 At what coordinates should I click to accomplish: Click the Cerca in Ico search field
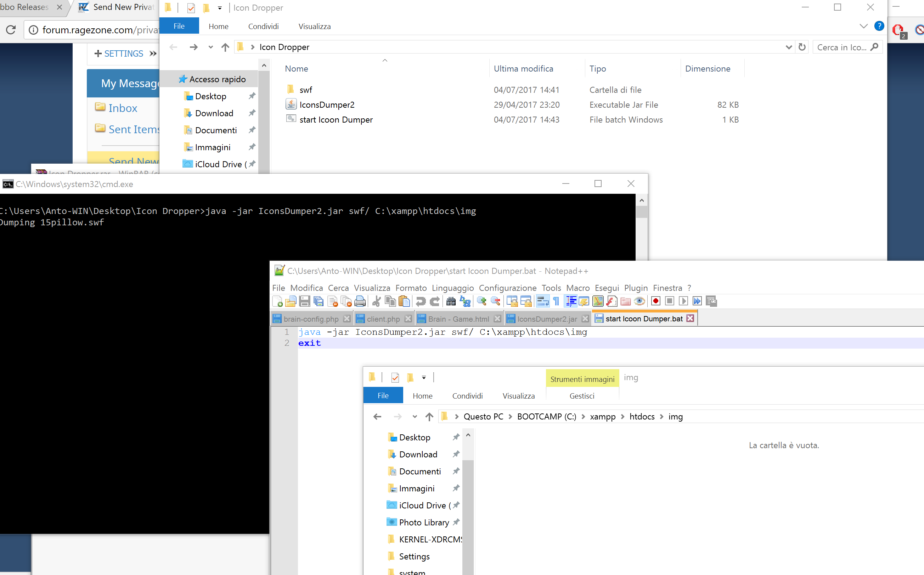842,47
